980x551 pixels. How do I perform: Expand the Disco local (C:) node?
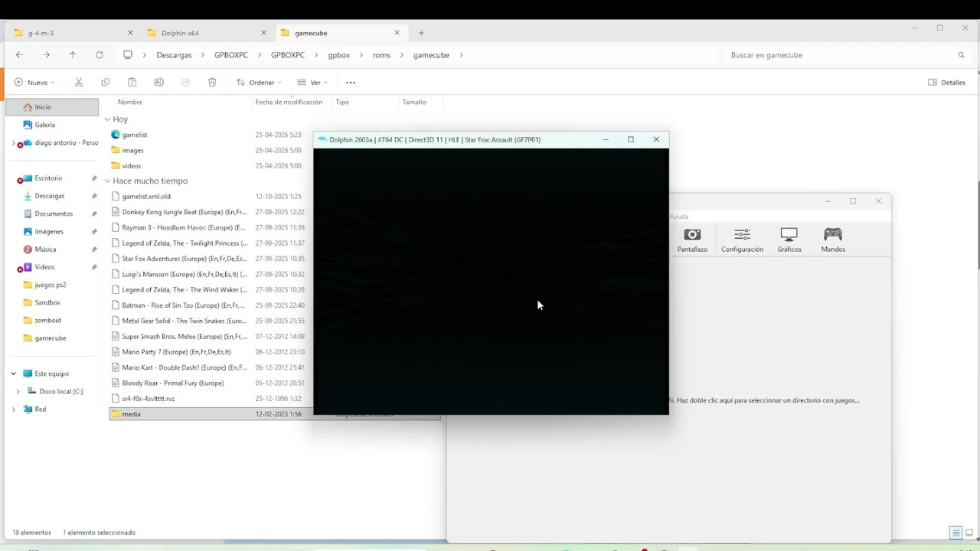pyautogui.click(x=18, y=391)
